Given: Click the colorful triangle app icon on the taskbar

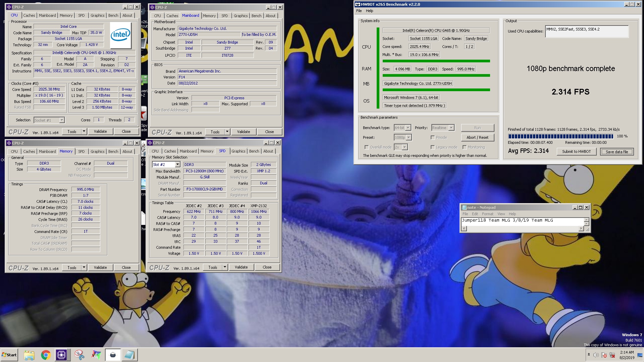Looking at the screenshot, I should [x=96, y=355].
